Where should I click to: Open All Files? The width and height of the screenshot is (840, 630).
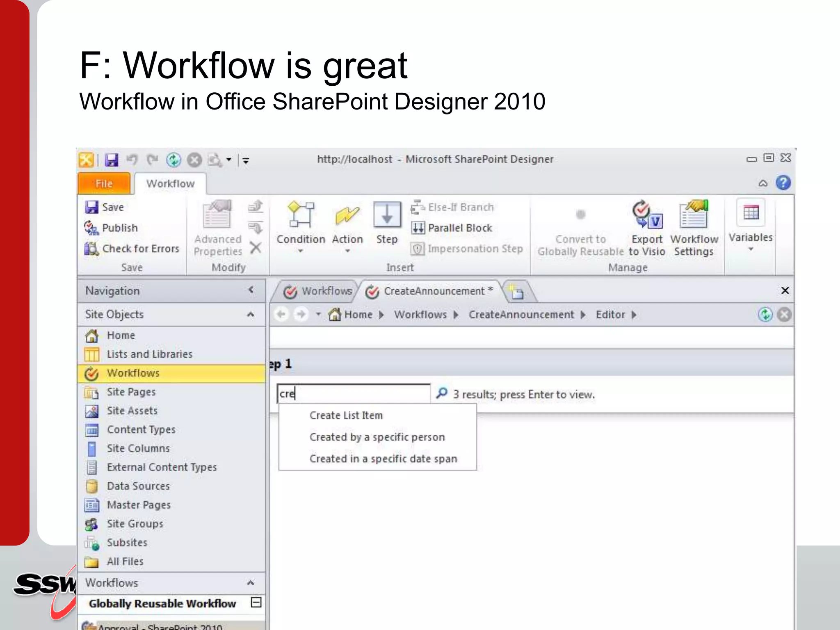pyautogui.click(x=171, y=562)
